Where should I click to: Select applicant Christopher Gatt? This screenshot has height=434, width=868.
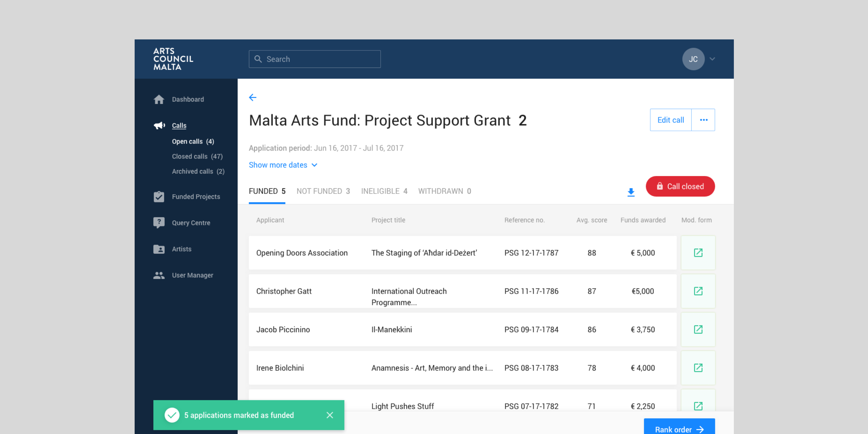[284, 291]
